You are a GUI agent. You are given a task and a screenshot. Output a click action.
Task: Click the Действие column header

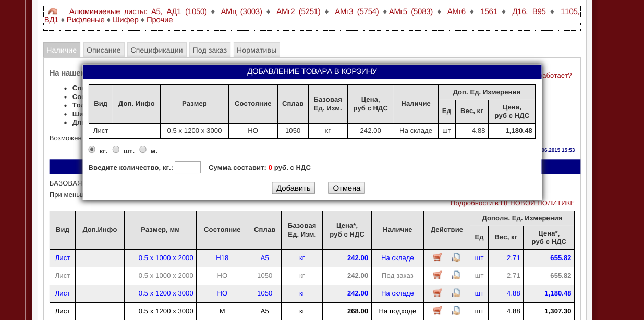447,230
